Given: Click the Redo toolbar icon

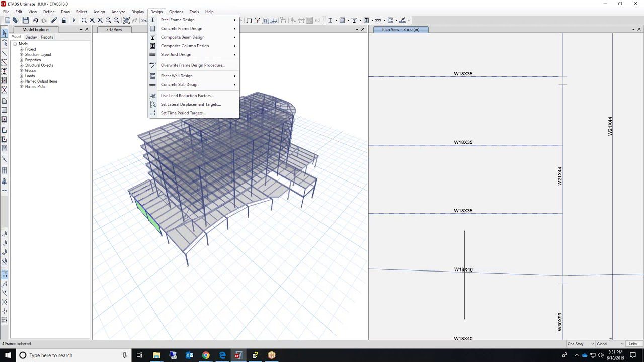Looking at the screenshot, I should (x=44, y=20).
